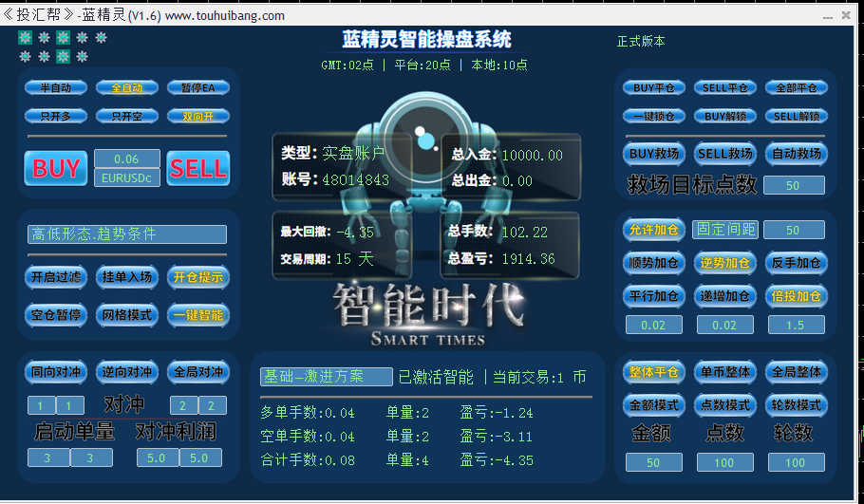Choose the 只开空 short-only option
The image size is (864, 504).
coord(126,116)
